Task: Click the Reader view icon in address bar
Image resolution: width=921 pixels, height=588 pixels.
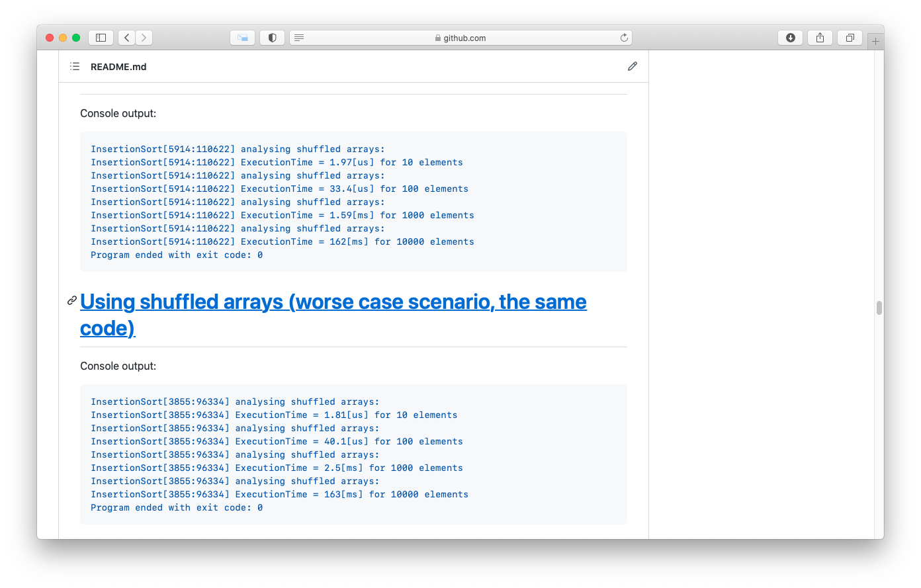Action: pyautogui.click(x=299, y=38)
